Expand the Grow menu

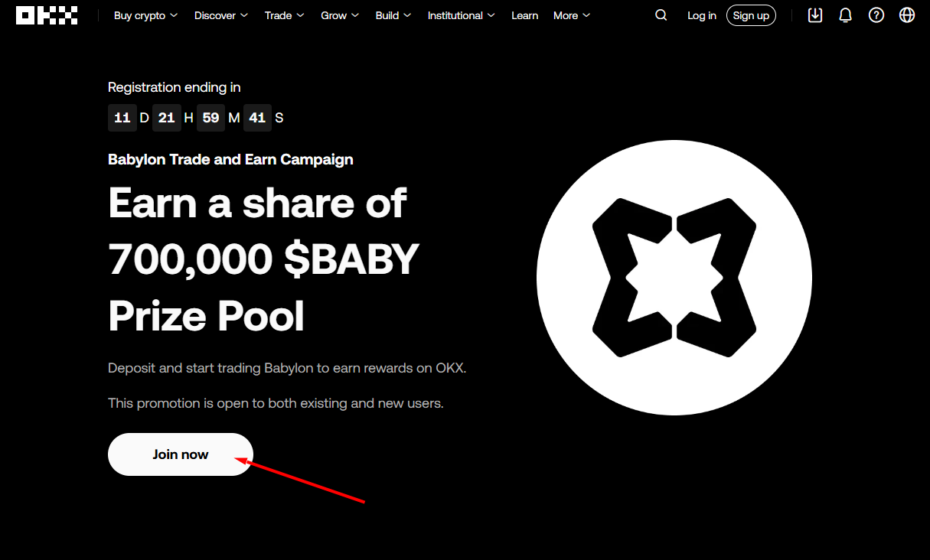(x=340, y=15)
